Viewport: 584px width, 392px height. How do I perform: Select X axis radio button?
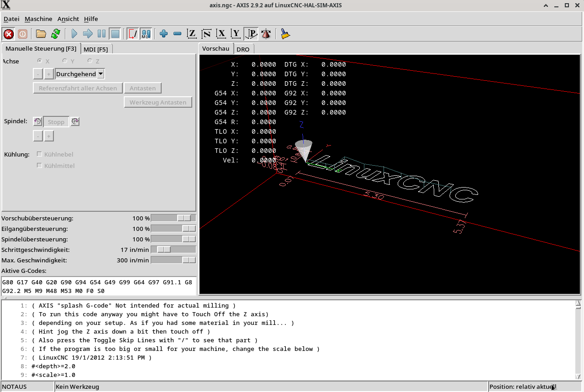tap(40, 61)
